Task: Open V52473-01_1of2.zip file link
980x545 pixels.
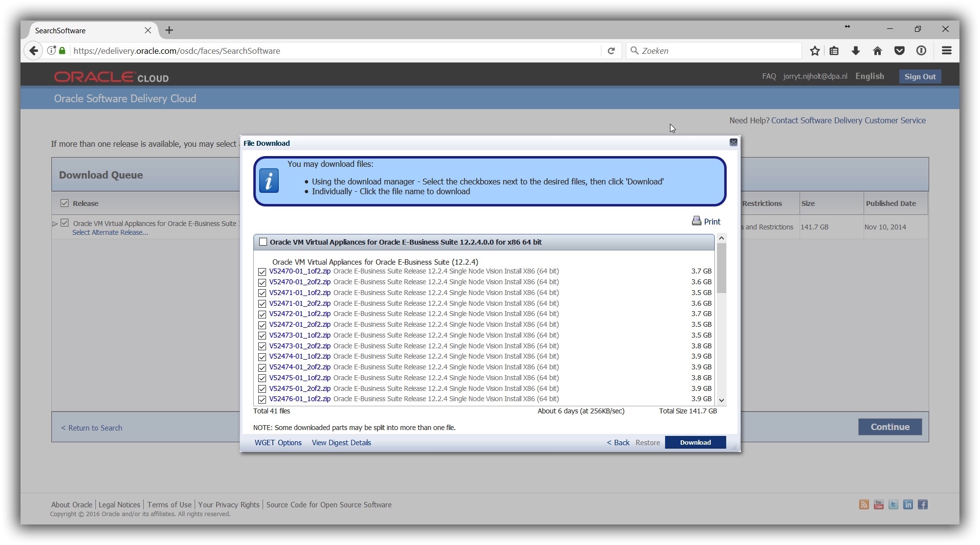Action: coord(300,335)
